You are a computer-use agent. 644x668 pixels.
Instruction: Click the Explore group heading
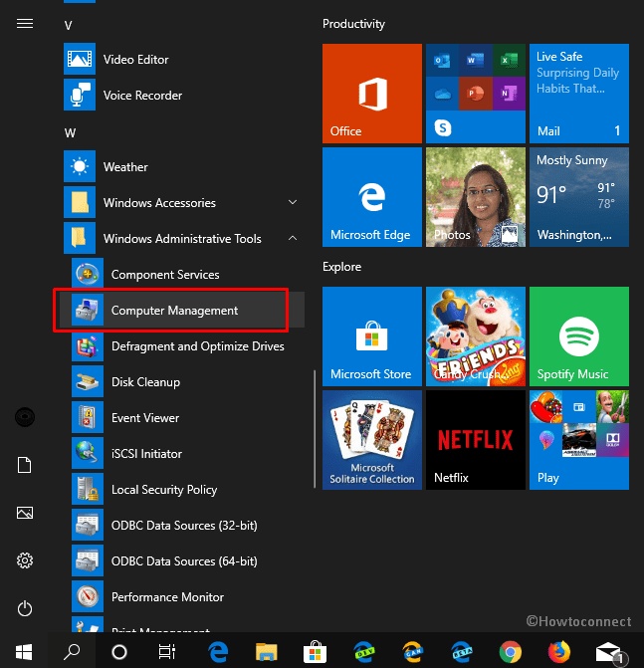click(x=341, y=267)
